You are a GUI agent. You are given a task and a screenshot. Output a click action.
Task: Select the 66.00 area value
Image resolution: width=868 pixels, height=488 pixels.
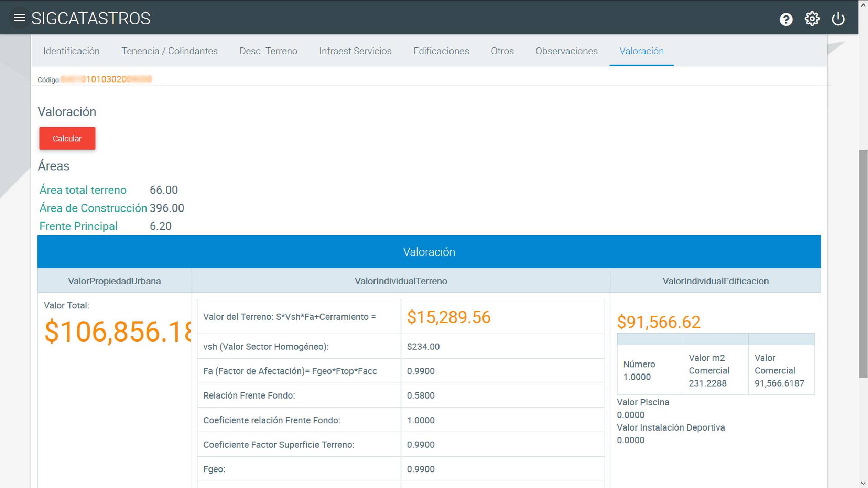pyautogui.click(x=164, y=190)
